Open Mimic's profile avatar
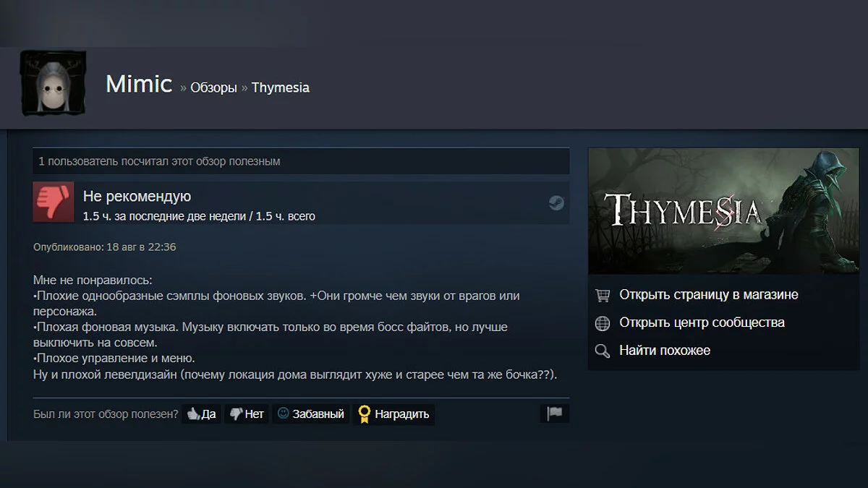868x488 pixels. (53, 82)
